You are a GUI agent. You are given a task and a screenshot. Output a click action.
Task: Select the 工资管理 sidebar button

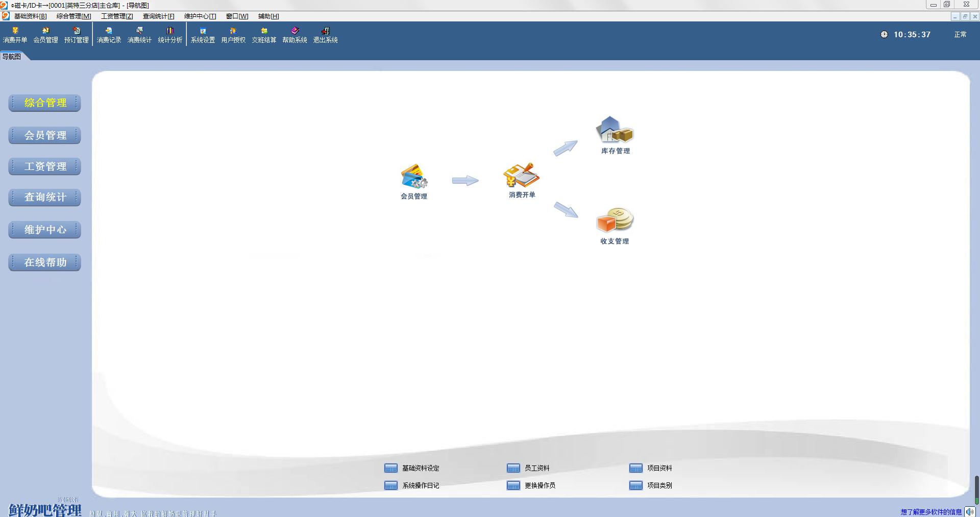coord(45,166)
